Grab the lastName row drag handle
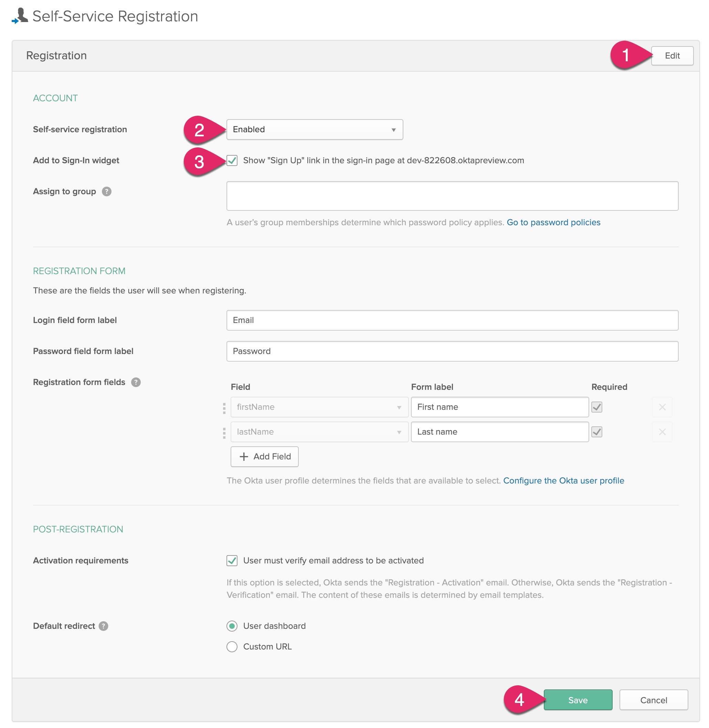 point(224,433)
